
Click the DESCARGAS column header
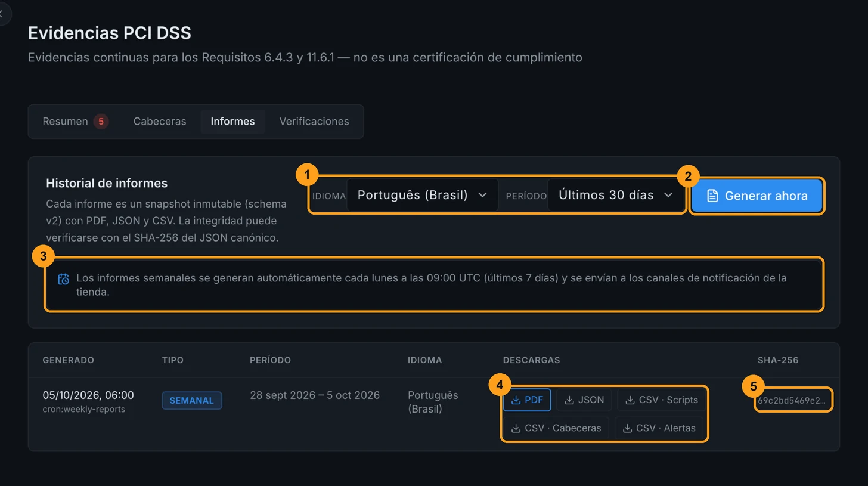tap(531, 360)
